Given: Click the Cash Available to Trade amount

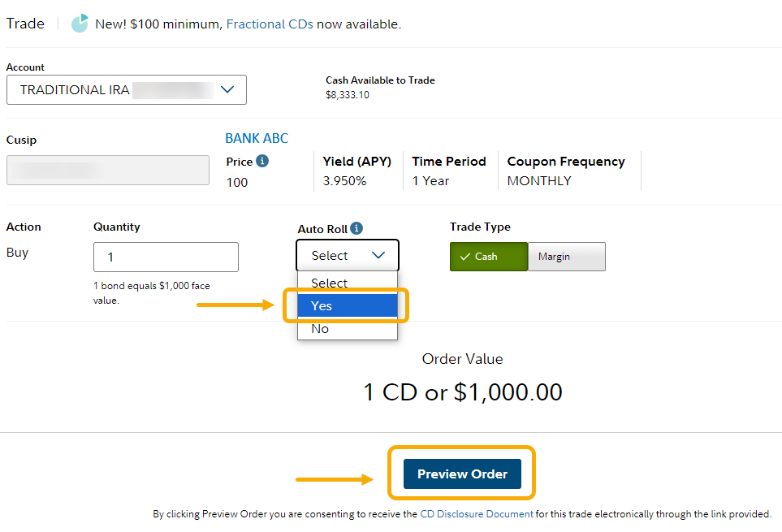Looking at the screenshot, I should (348, 95).
